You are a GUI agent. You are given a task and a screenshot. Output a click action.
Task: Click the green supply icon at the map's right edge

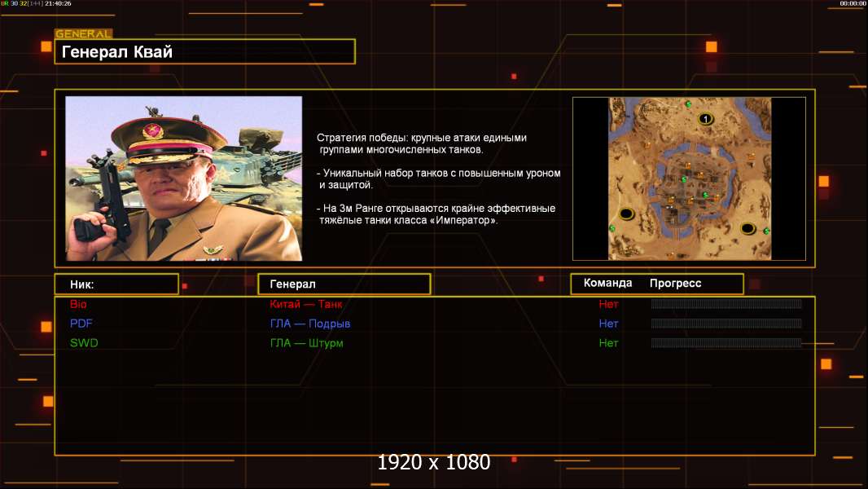point(767,231)
